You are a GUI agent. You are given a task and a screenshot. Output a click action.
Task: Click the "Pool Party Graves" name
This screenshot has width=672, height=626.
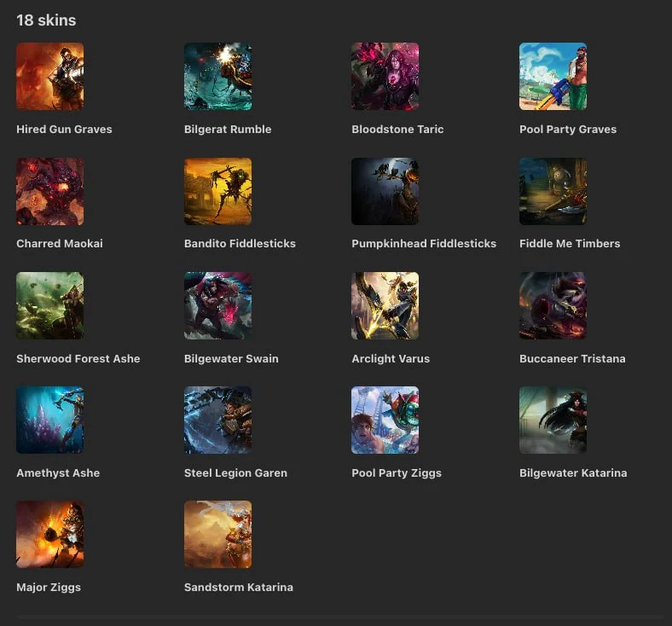(x=568, y=129)
